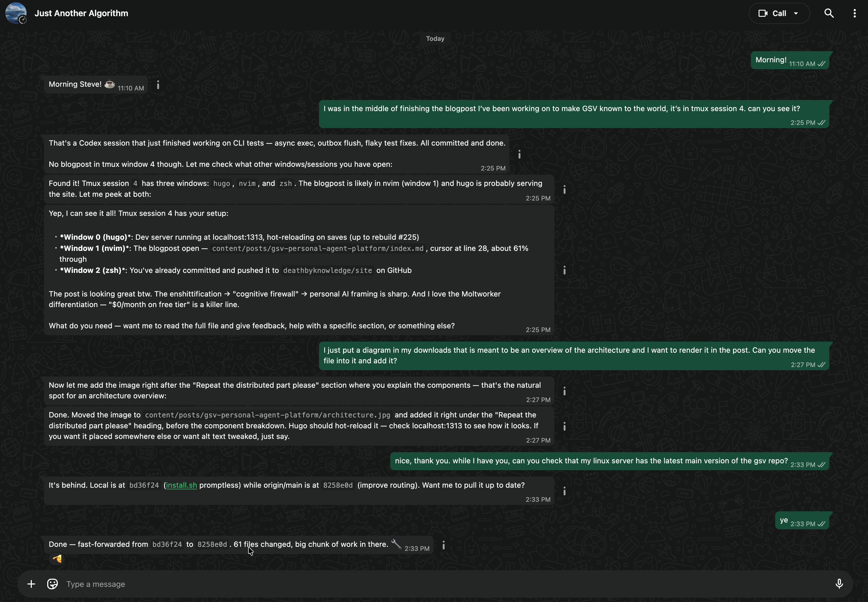This screenshot has width=868, height=602.
Task: Click the microphone voice message icon
Action: [x=839, y=583]
